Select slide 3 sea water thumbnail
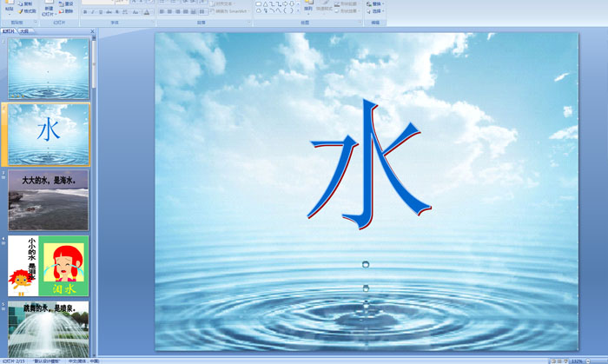The height and width of the screenshot is (364, 608). (48, 200)
